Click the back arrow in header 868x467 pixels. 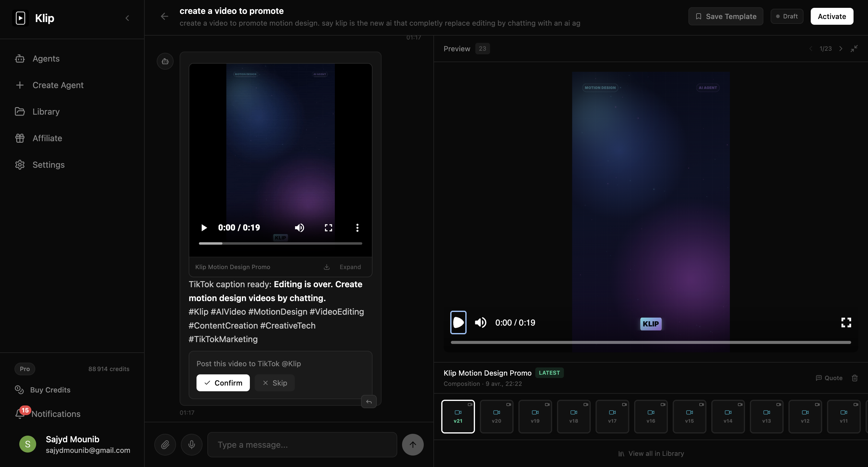(165, 16)
